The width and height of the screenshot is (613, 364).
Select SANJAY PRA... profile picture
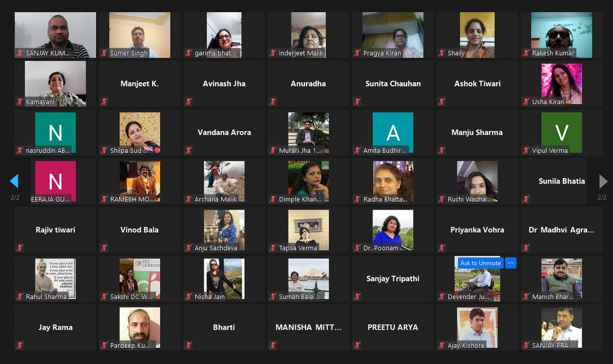click(561, 327)
